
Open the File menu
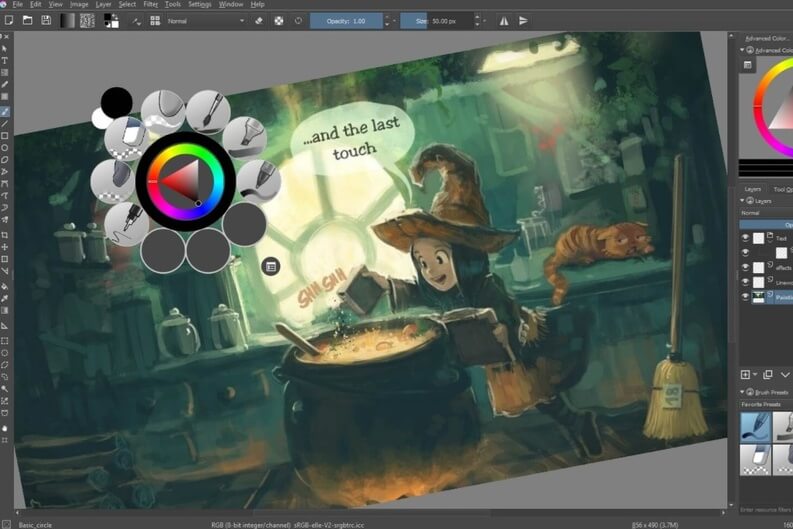[x=18, y=4]
